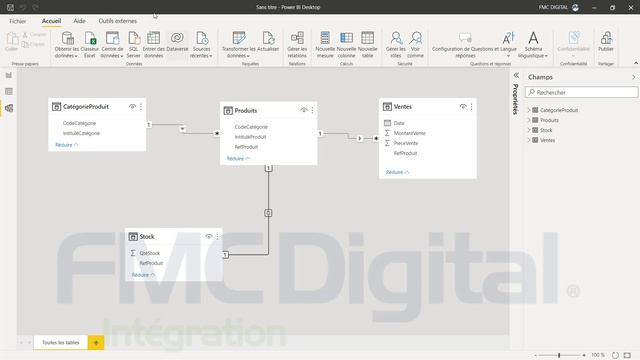Open more options for CatégorieProduit table

coord(141,107)
